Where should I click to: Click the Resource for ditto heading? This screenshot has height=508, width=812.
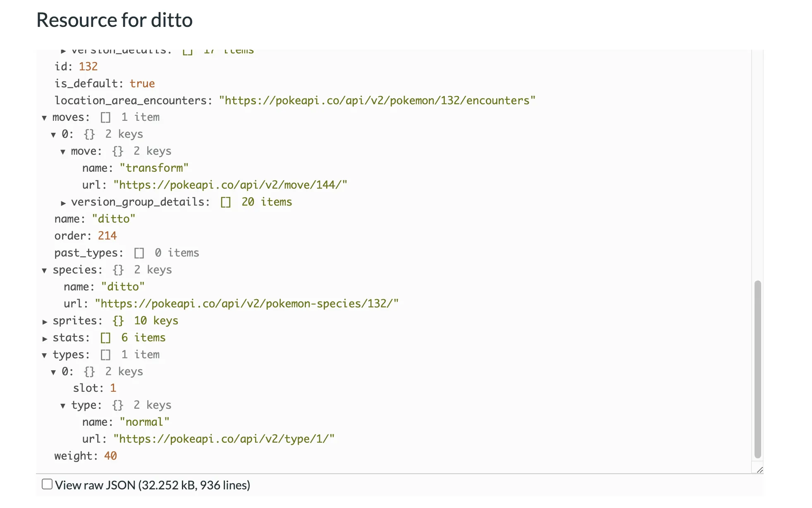click(115, 20)
